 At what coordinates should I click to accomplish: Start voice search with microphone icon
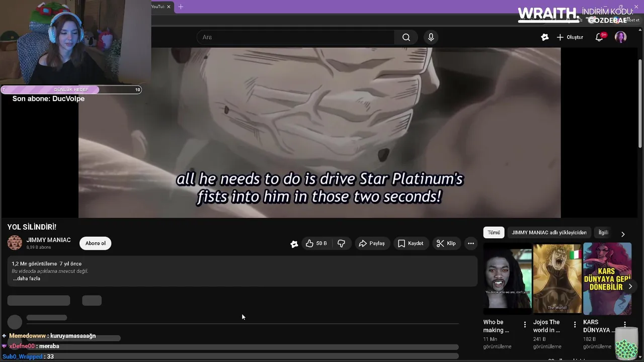click(431, 37)
